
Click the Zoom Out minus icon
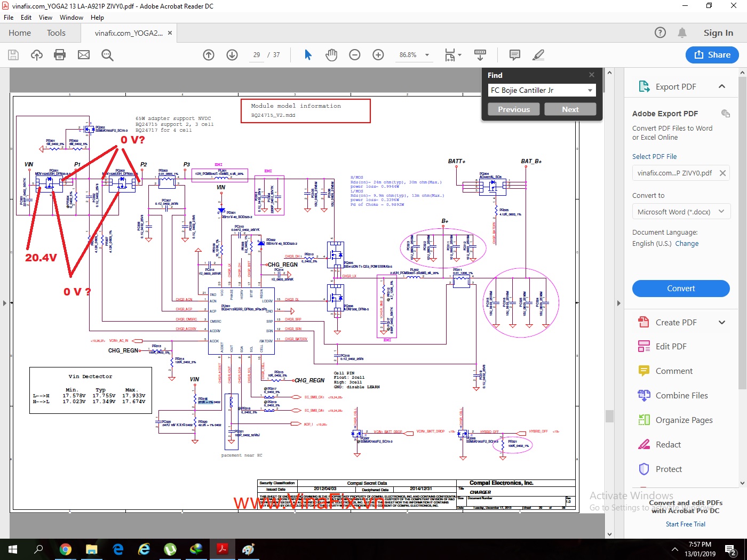tap(355, 55)
